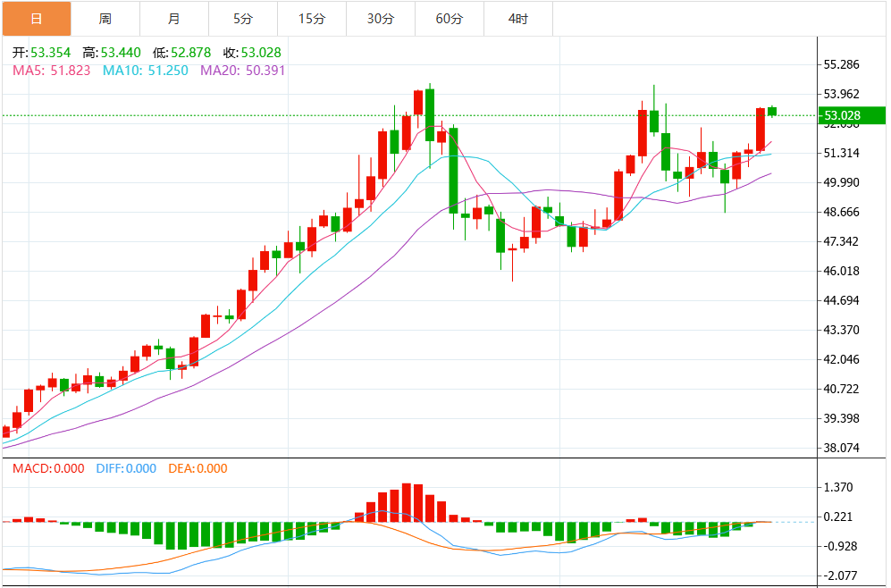The height and width of the screenshot is (588, 891).
Task: Select the 日 daily timeframe tab
Action: [x=37, y=19]
